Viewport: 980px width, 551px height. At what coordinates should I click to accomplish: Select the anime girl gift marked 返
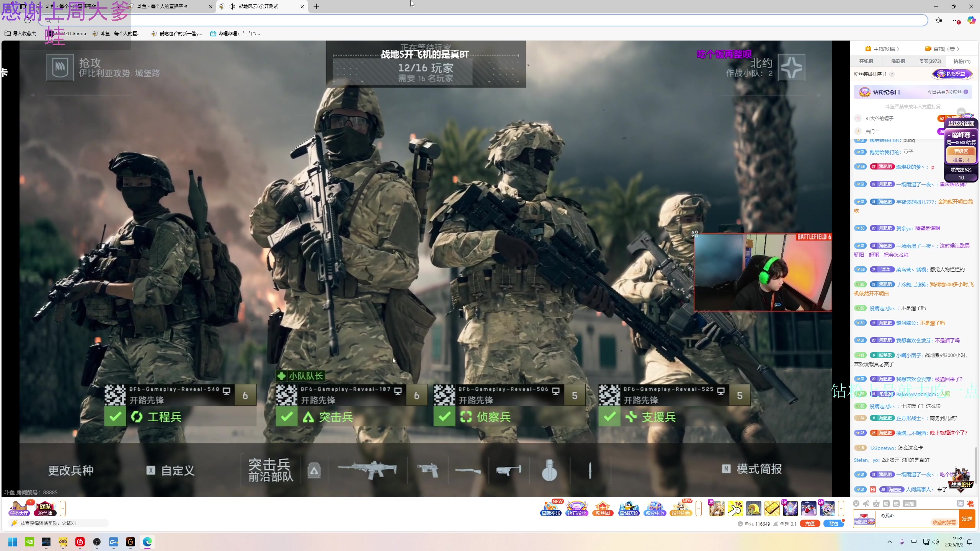717,509
